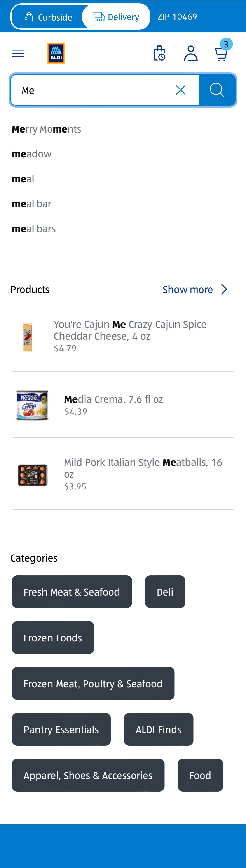Change the ZIP 10469 location
Image resolution: width=246 pixels, height=868 pixels.
(177, 17)
